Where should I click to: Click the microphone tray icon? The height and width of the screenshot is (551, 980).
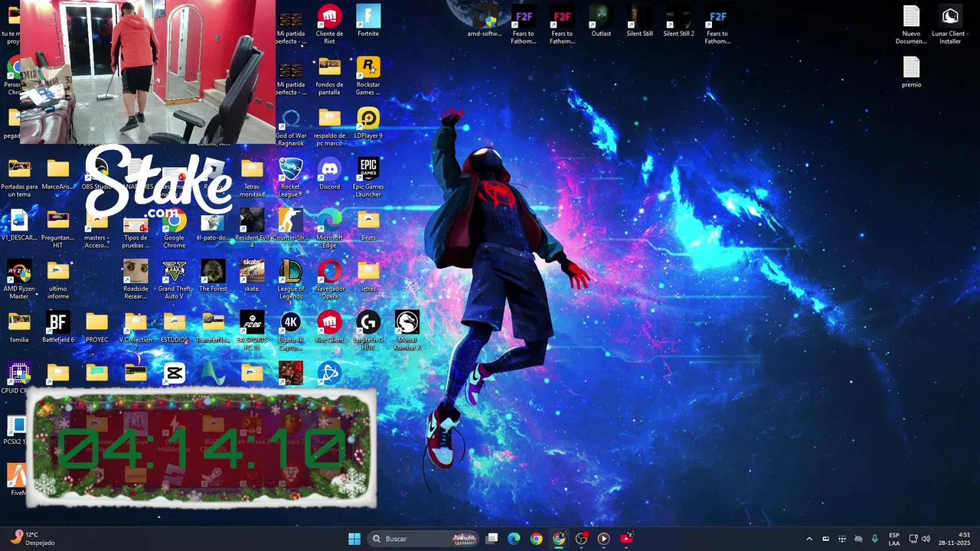874,539
